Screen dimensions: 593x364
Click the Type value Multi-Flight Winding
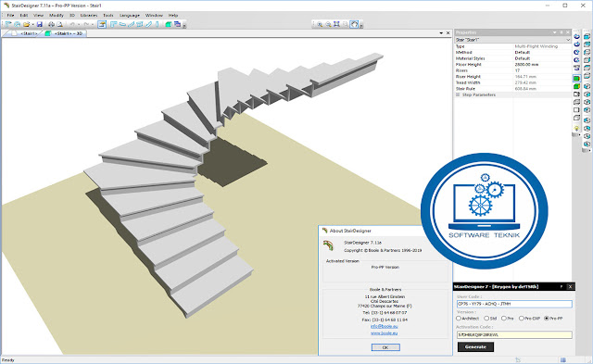(x=536, y=46)
